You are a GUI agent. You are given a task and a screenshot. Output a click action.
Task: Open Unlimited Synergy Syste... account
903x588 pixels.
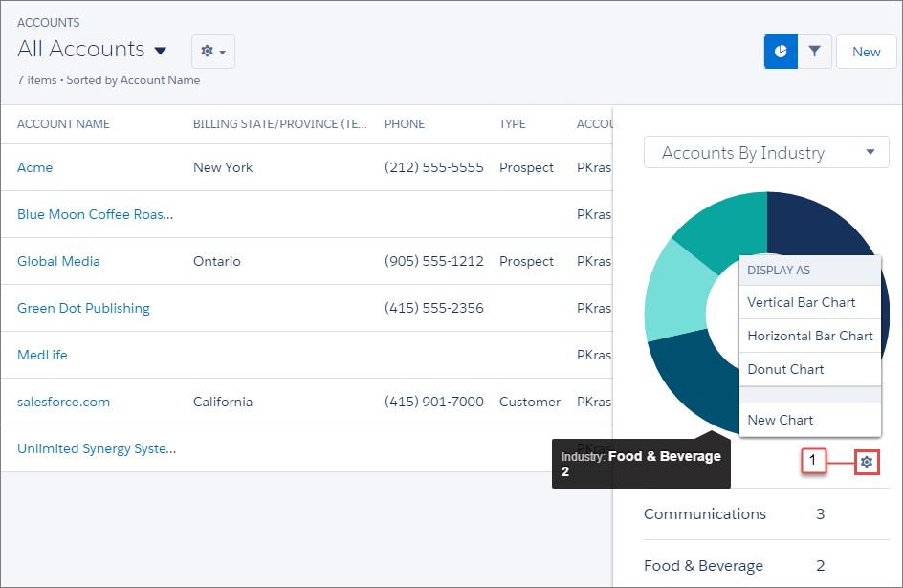click(97, 448)
